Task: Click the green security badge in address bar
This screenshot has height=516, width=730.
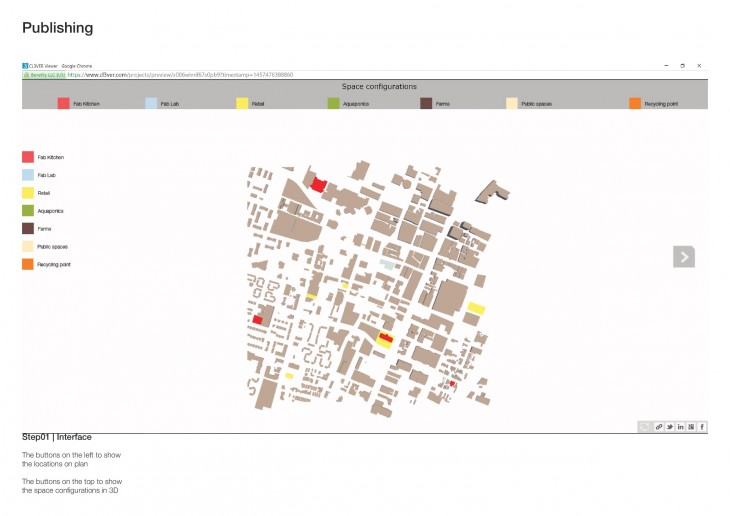Action: pyautogui.click(x=44, y=75)
